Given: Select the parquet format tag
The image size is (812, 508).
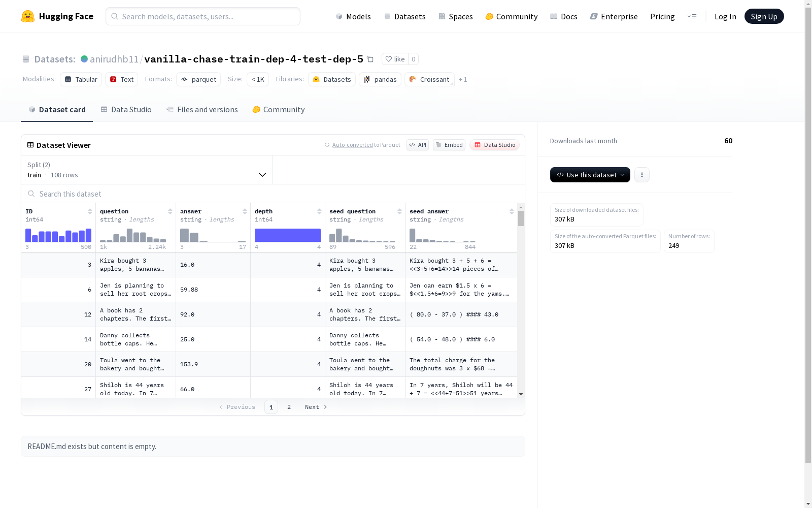Looking at the screenshot, I should [x=198, y=79].
